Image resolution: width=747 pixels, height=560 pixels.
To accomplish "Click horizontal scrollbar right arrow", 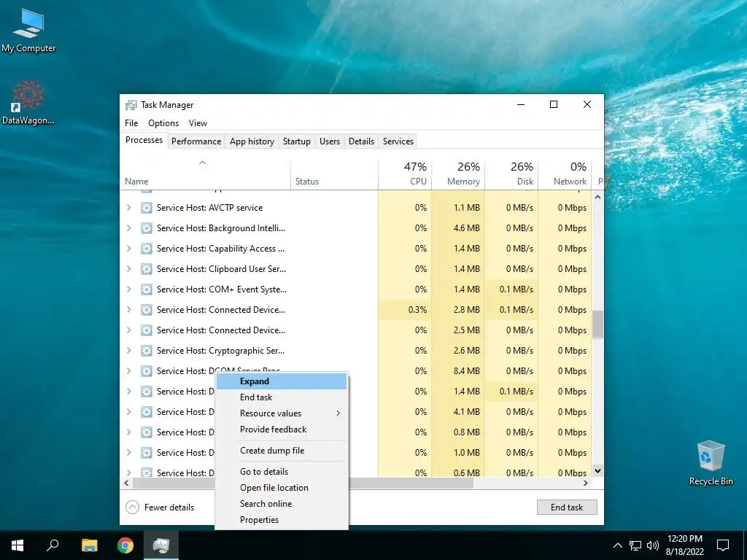I will (586, 483).
